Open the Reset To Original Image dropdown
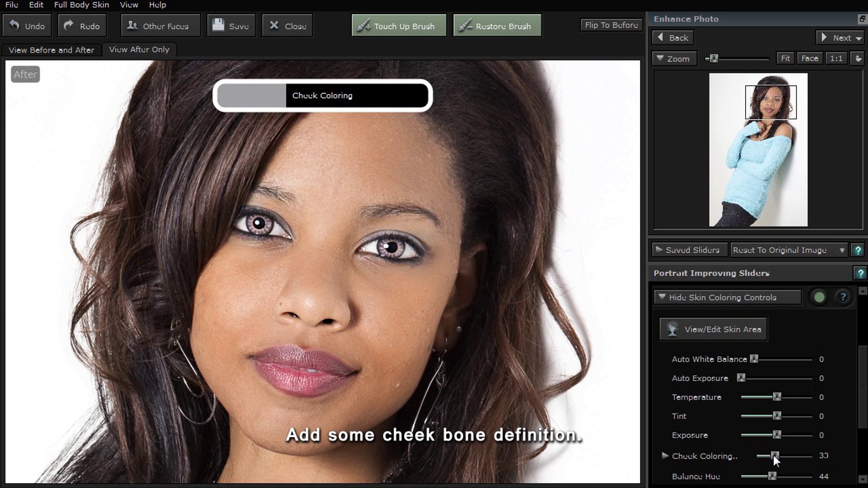Image resolution: width=868 pixels, height=488 pixels. [x=788, y=250]
